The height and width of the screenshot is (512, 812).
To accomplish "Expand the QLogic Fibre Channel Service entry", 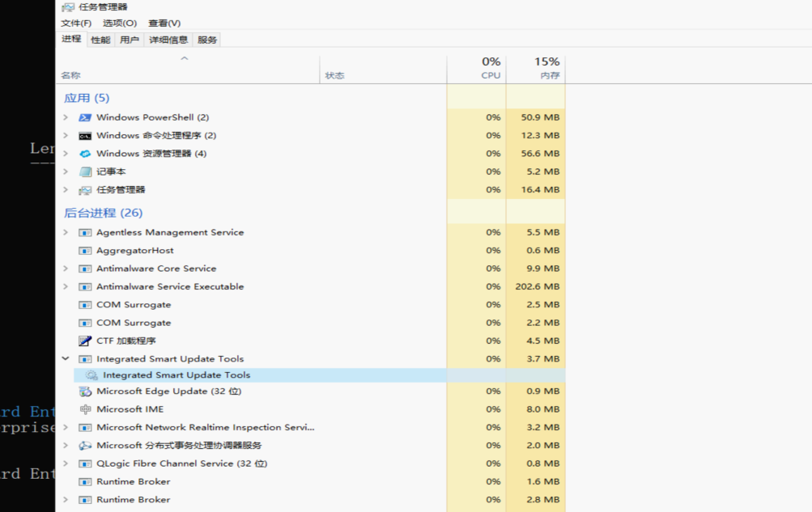I will (66, 463).
